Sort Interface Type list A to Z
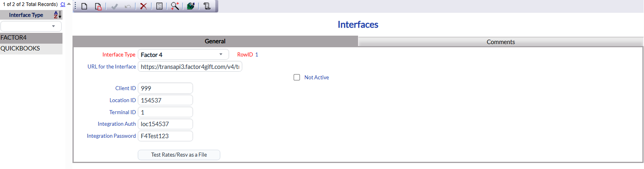The width and height of the screenshot is (644, 169). click(58, 15)
